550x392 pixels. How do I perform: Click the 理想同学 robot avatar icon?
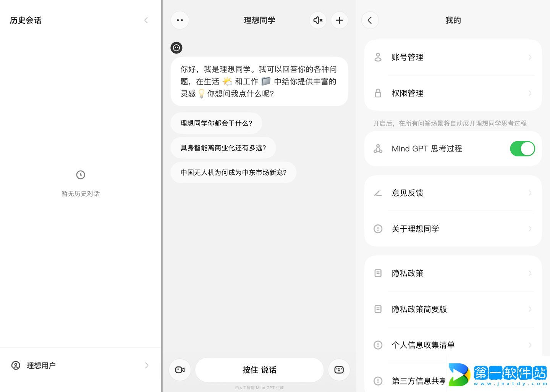[176, 48]
